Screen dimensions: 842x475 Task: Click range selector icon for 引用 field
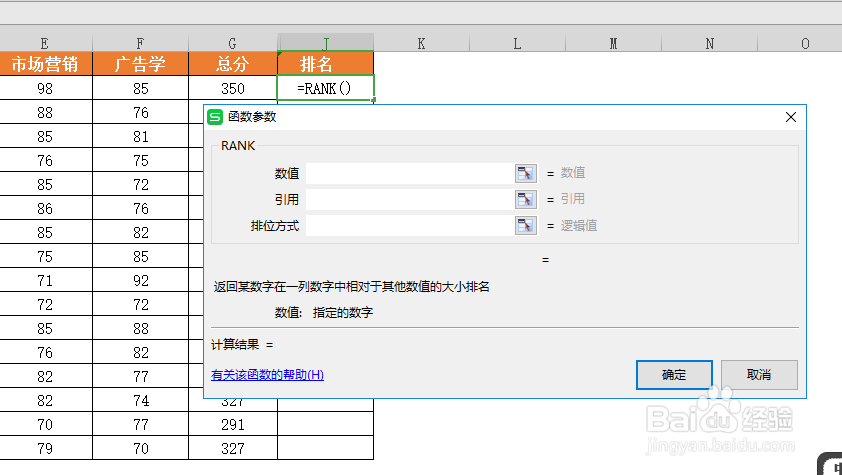coord(525,199)
